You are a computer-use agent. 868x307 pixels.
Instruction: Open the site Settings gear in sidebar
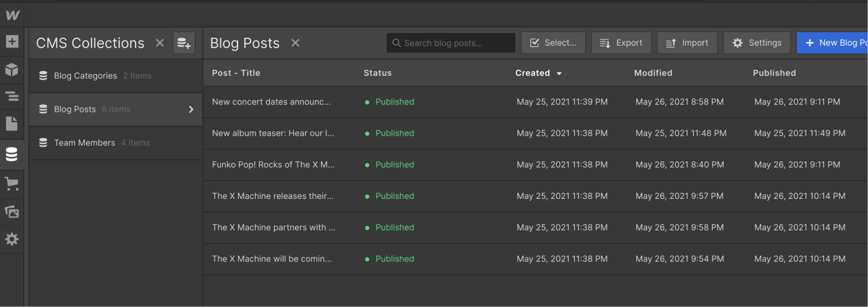pyautogui.click(x=12, y=239)
